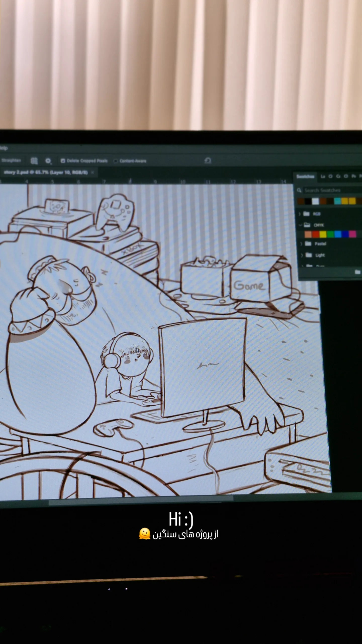Expand the Light swatch group
Viewport: 362px width, 644px height.
(x=302, y=255)
